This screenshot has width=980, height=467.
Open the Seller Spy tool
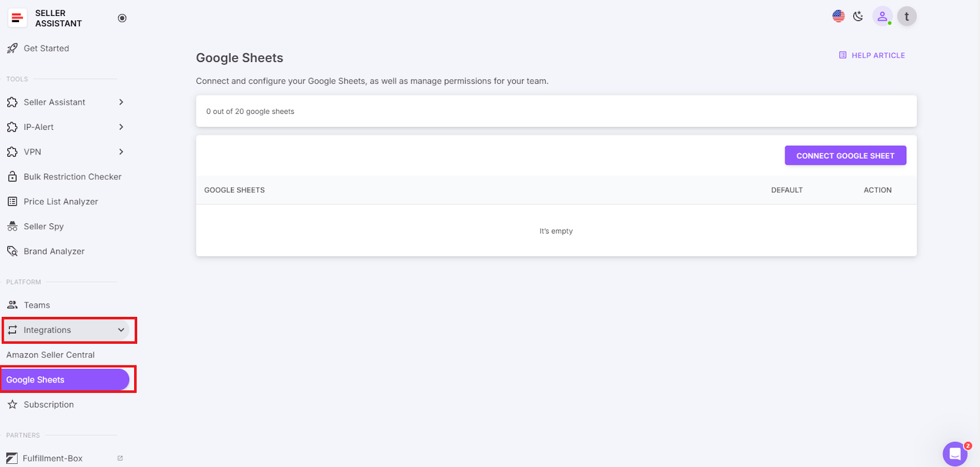[x=43, y=226]
